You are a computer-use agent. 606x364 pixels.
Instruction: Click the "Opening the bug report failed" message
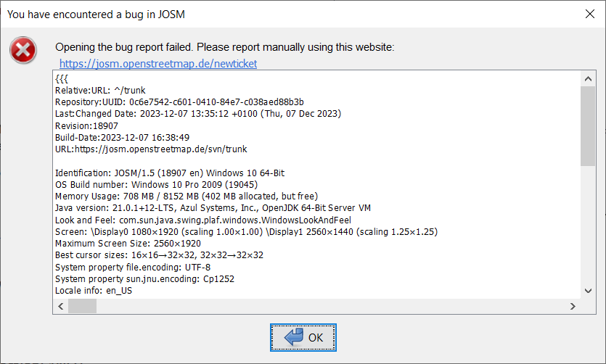tap(224, 47)
